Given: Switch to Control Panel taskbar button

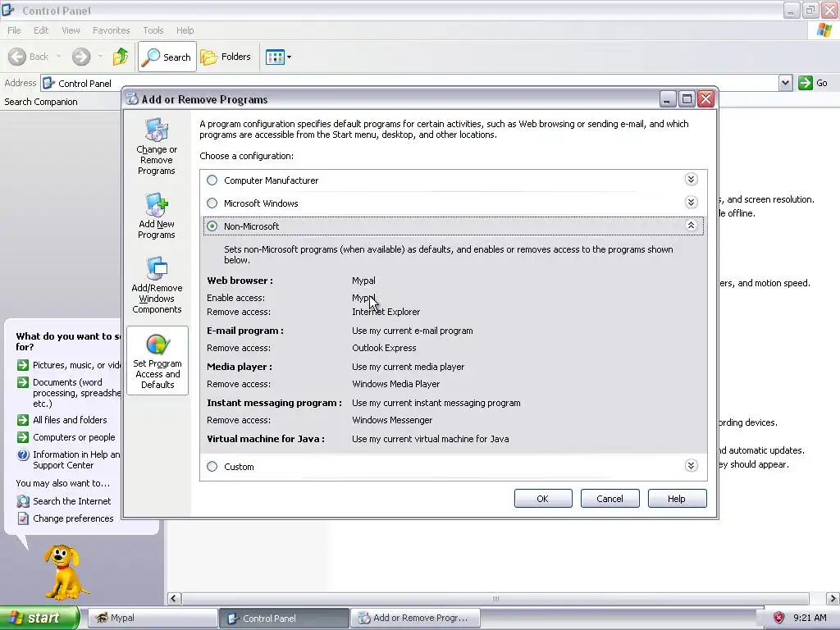Looking at the screenshot, I should pos(284,618).
